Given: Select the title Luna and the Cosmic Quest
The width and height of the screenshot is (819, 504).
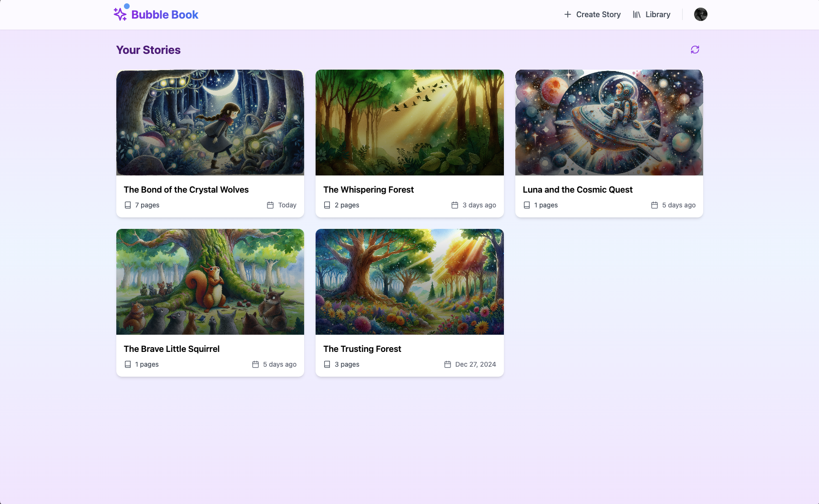Looking at the screenshot, I should (578, 190).
